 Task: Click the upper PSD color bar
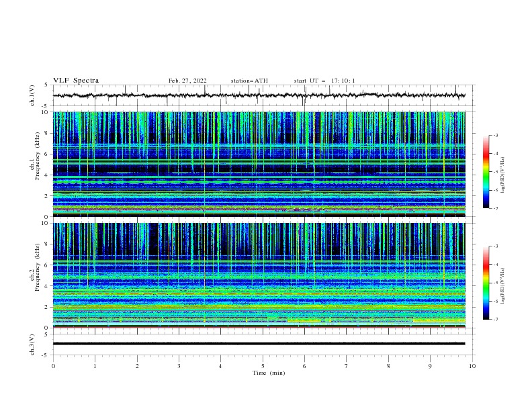[x=486, y=172]
